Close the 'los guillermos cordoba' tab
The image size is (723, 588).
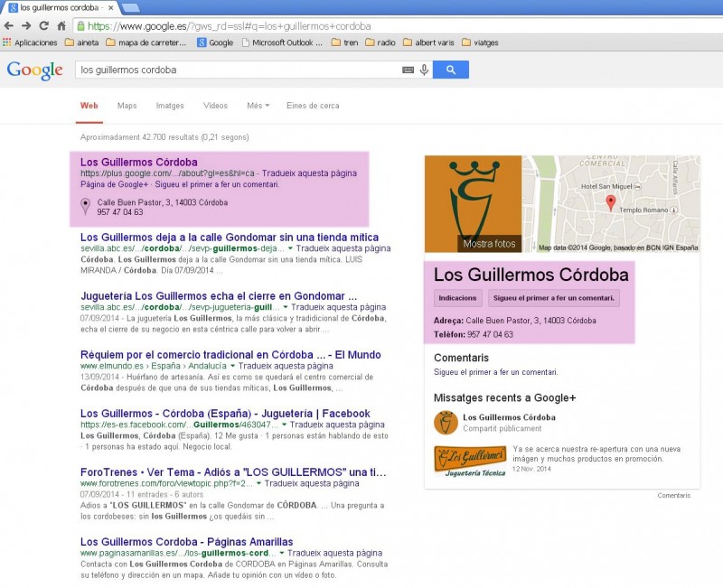click(x=110, y=8)
